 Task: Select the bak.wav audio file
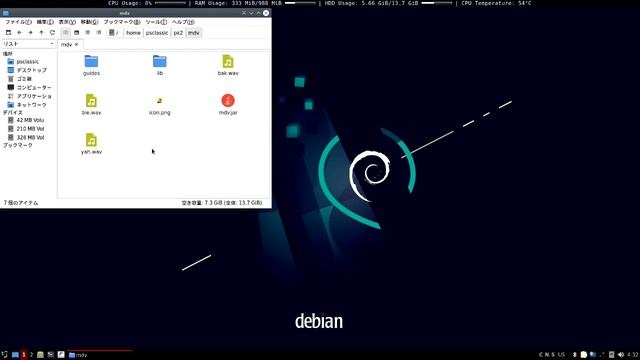[228, 65]
